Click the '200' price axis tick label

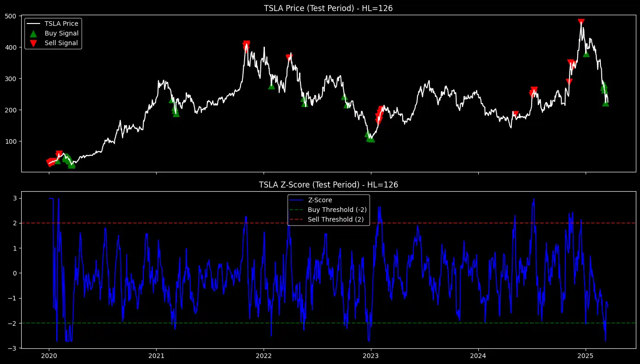11,110
